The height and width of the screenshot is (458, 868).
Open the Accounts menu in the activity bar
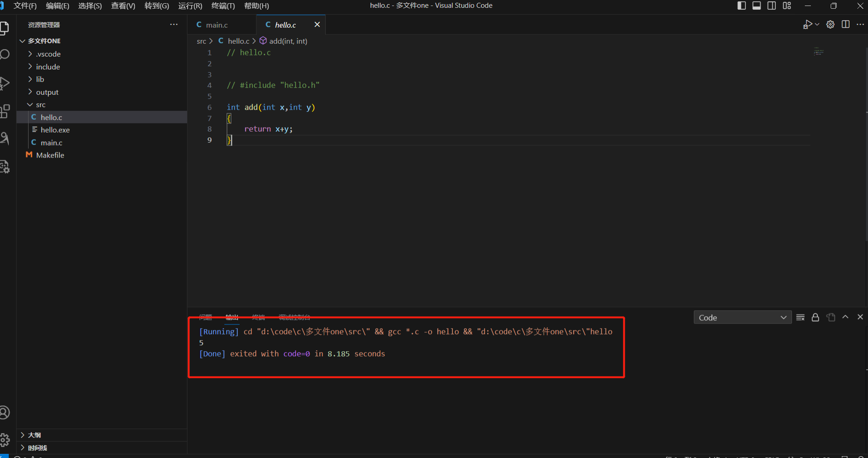click(4, 412)
